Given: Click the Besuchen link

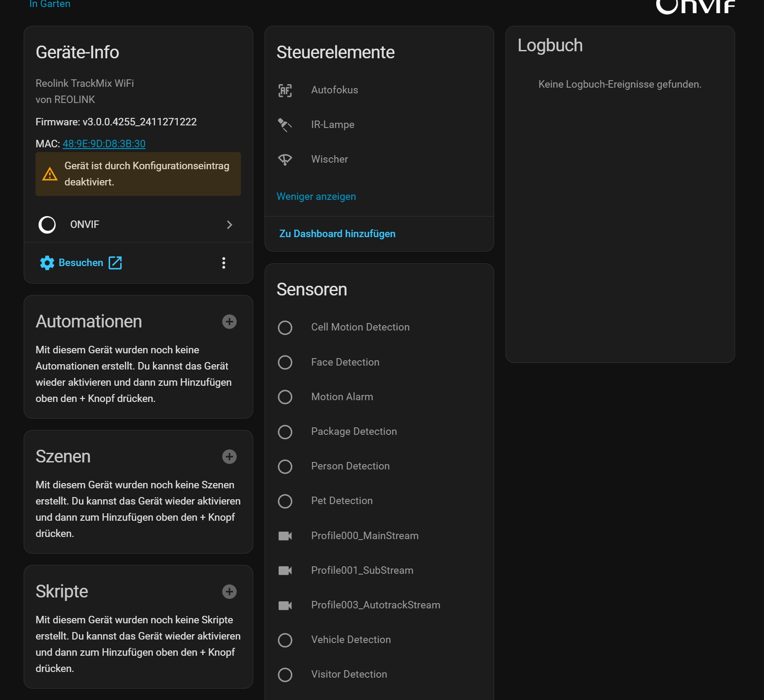Looking at the screenshot, I should click(81, 263).
